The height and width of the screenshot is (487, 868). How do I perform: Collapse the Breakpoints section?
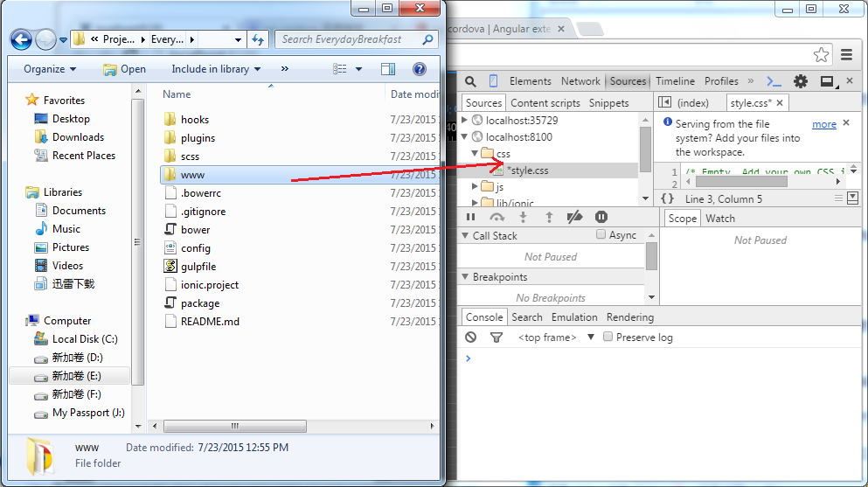(x=466, y=276)
